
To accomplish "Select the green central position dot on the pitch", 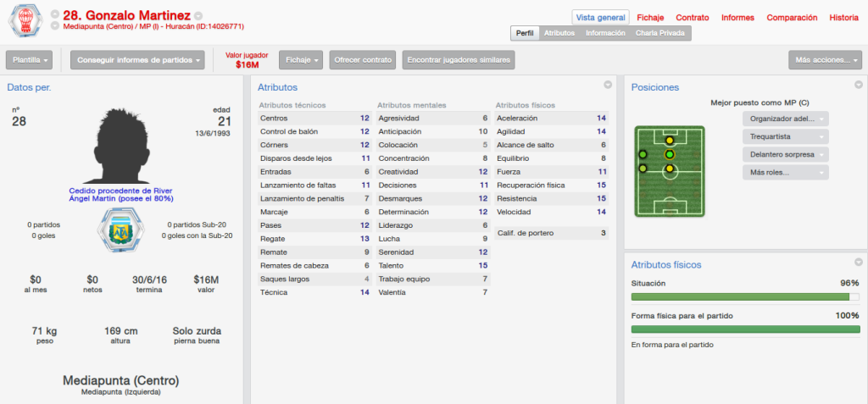I will coord(670,154).
